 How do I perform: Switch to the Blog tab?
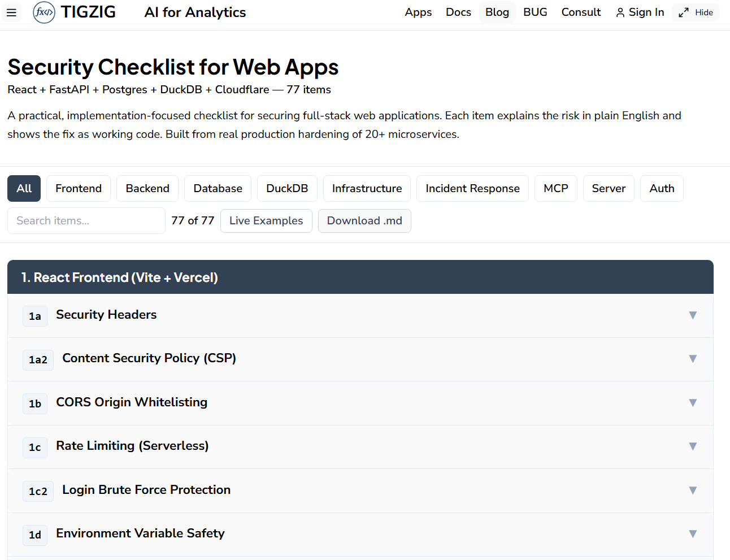click(497, 12)
